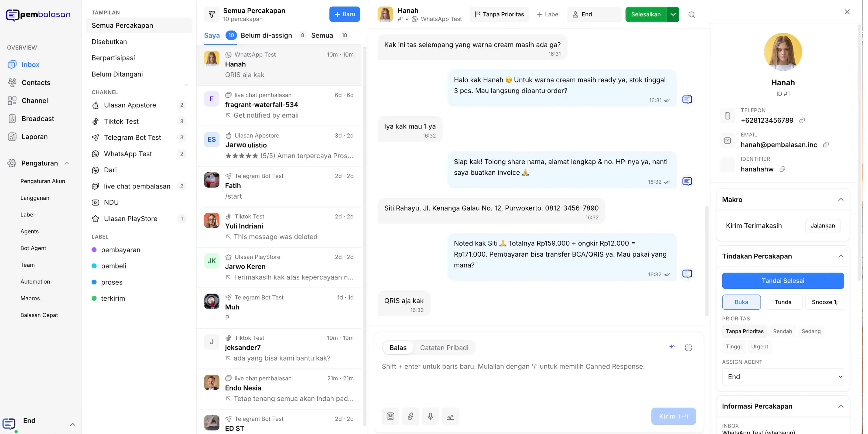Switch to the Catatan Pribadi tab

pyautogui.click(x=444, y=348)
